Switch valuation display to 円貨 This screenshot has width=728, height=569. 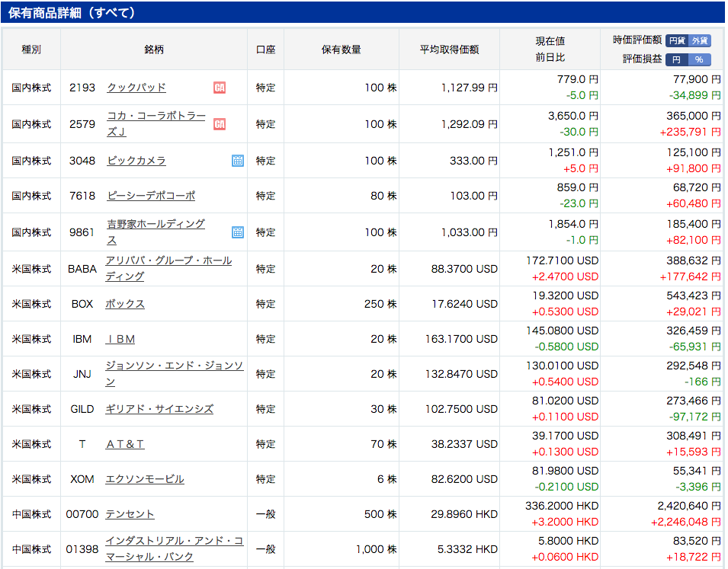click(x=677, y=41)
